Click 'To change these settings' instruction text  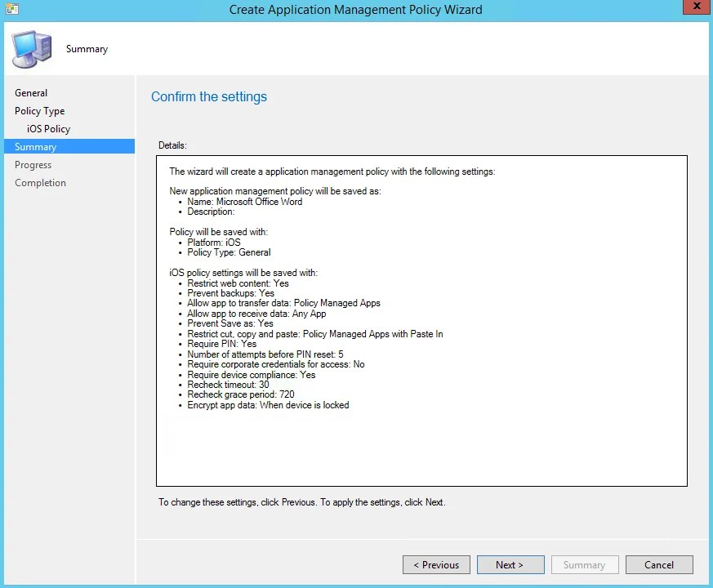(x=302, y=502)
